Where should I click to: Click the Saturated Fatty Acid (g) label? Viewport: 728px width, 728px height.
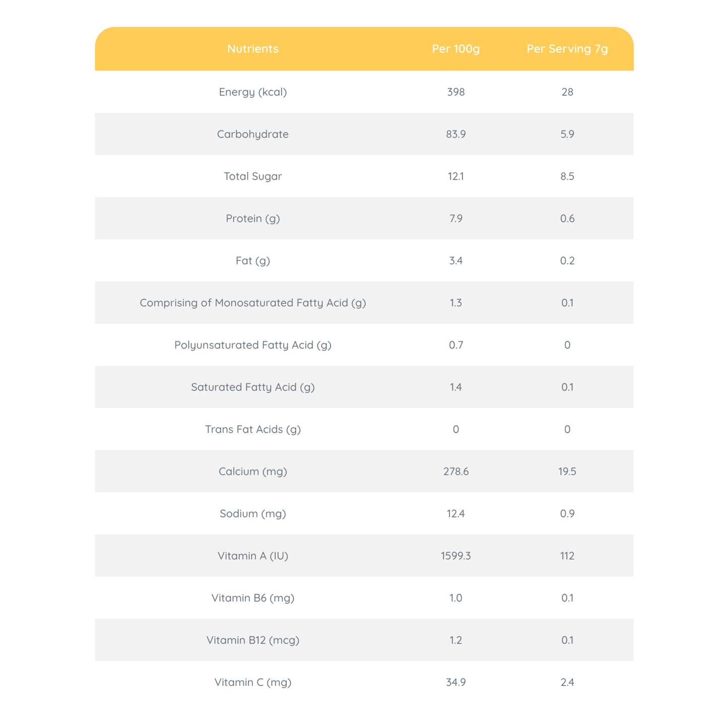[252, 387]
